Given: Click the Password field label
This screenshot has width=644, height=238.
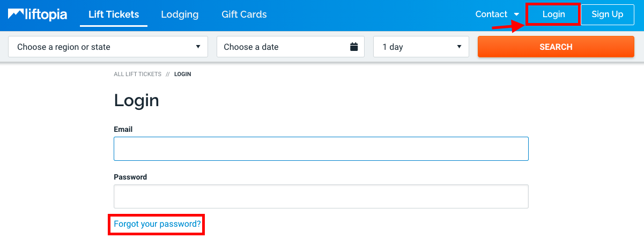Looking at the screenshot, I should [x=130, y=177].
